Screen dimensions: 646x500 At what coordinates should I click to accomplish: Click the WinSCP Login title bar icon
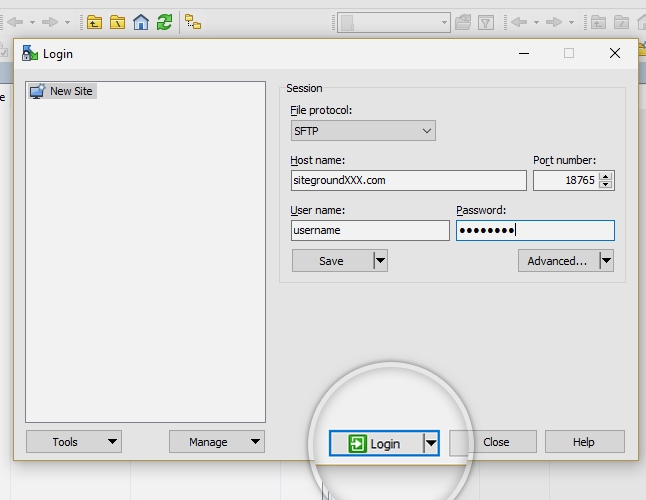pos(30,53)
